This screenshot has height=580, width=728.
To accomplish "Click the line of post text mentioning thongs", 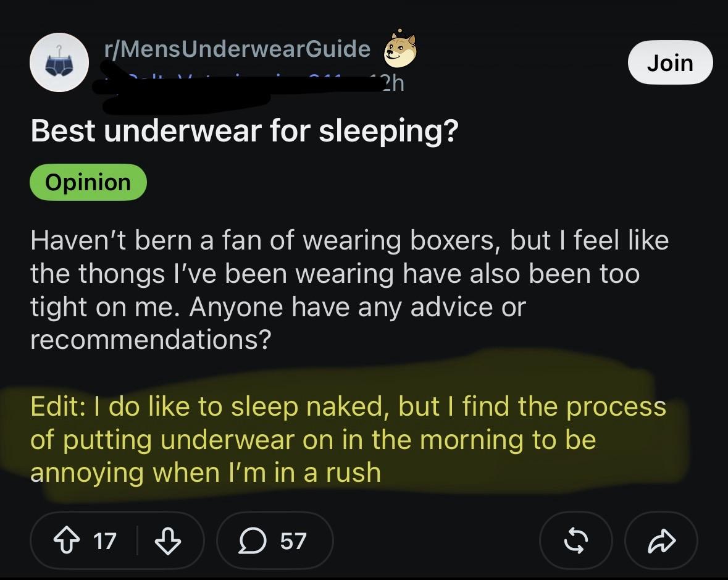I will click(x=335, y=274).
